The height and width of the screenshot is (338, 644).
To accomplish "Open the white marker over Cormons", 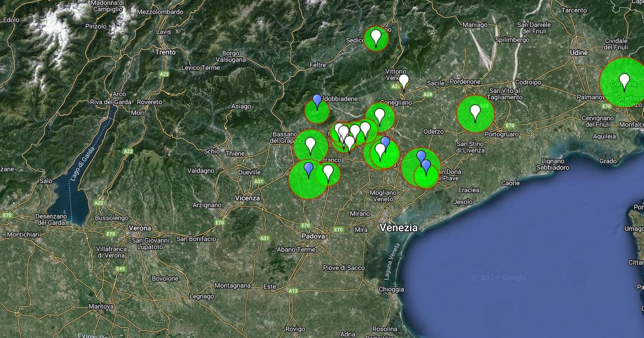I will pyautogui.click(x=624, y=81).
